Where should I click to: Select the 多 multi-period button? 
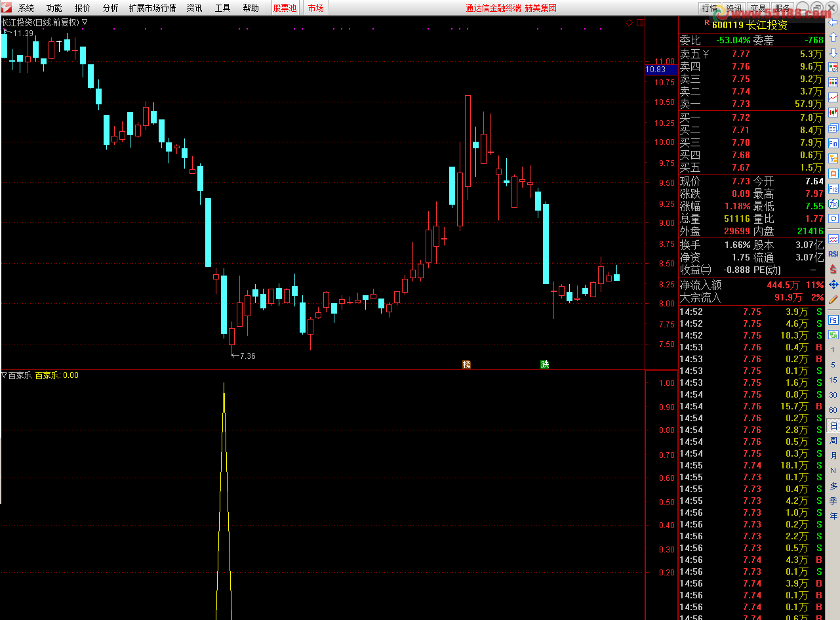[833, 486]
